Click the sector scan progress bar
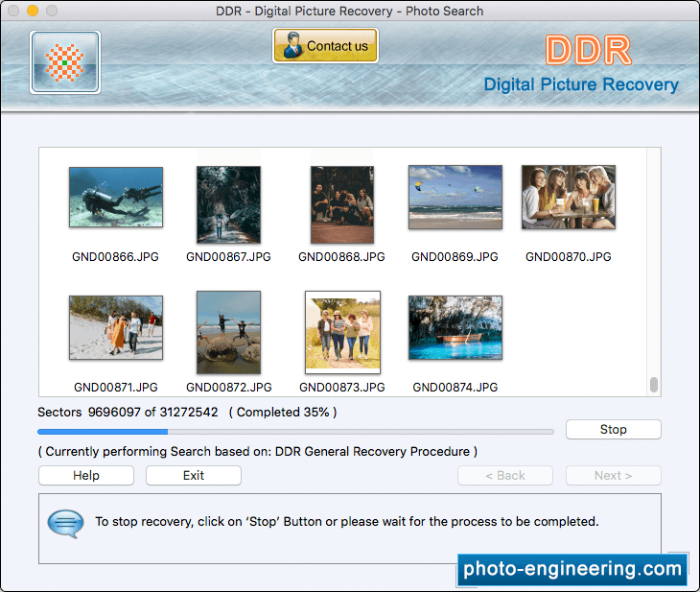 click(295, 432)
